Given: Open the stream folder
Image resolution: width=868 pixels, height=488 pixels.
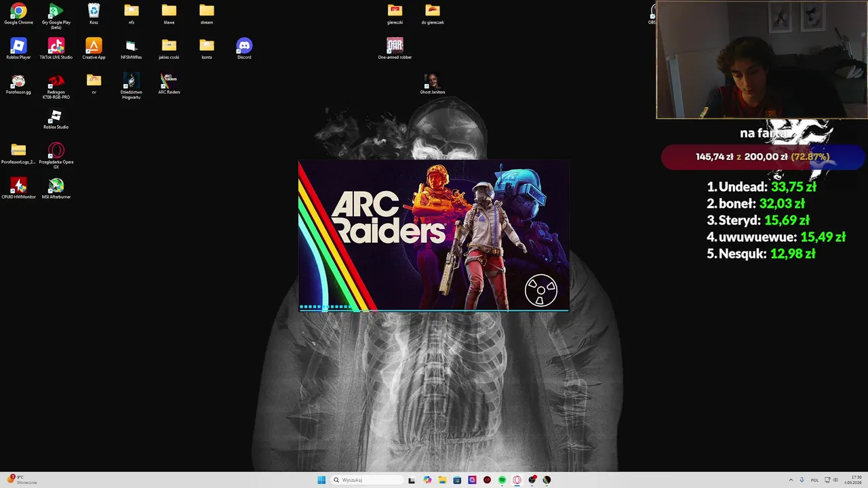Looking at the screenshot, I should pyautogui.click(x=207, y=14).
